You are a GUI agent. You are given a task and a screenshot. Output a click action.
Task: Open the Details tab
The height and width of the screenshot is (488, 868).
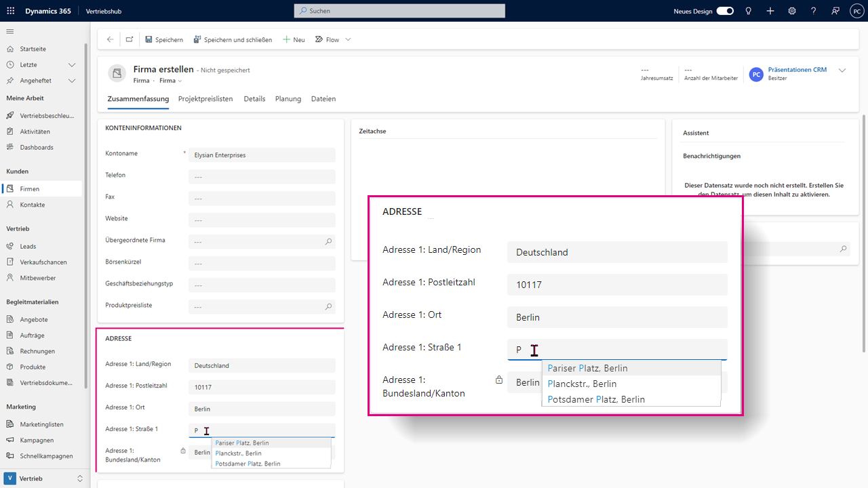point(254,99)
